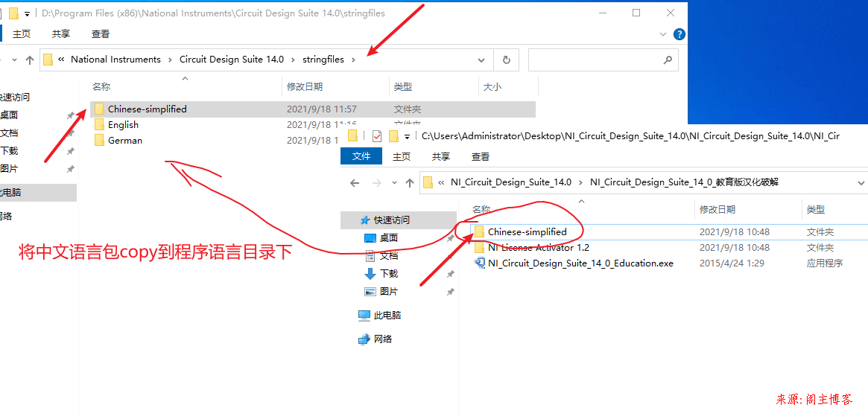Open 文件 menu in front window
Screen dimensions: 868x419
[x=361, y=156]
